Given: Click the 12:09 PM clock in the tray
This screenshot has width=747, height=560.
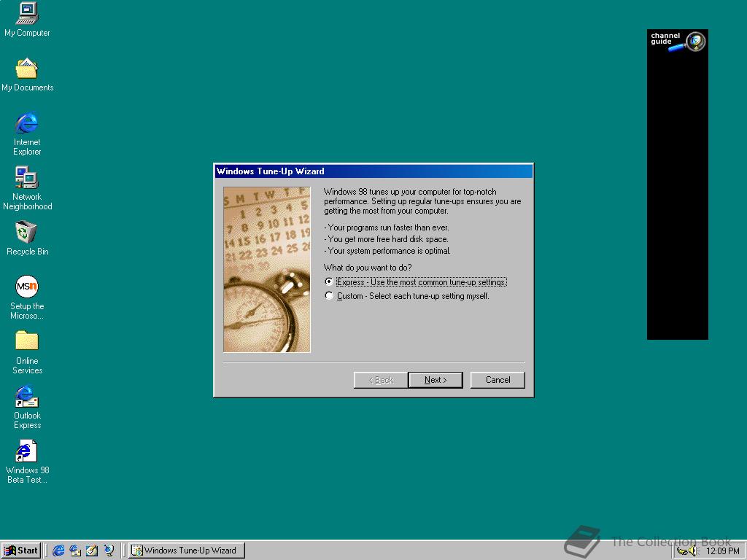Looking at the screenshot, I should (x=722, y=551).
